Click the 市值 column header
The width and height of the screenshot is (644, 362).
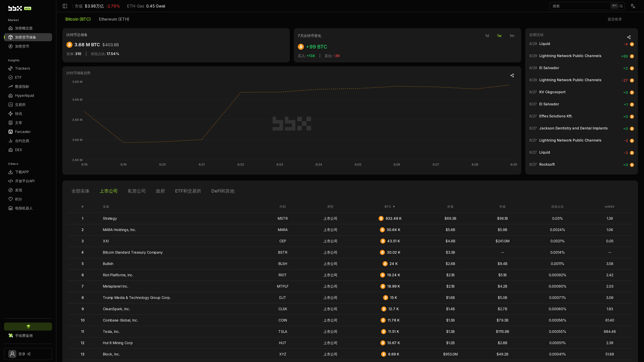502,207
